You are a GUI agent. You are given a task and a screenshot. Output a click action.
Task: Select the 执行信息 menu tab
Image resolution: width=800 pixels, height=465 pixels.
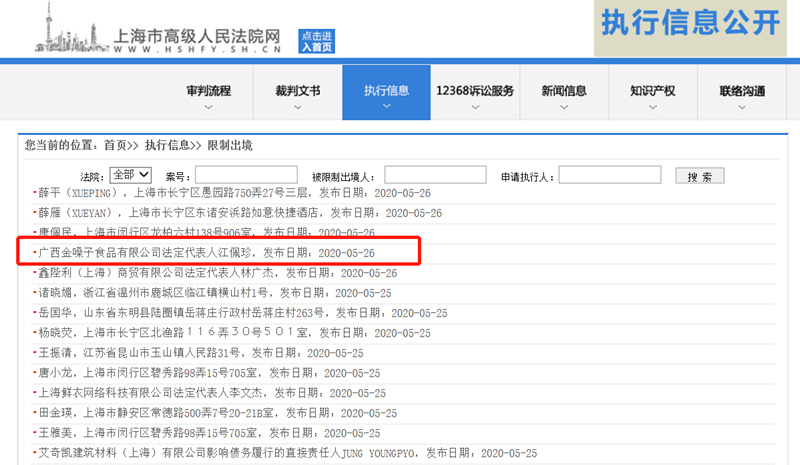pyautogui.click(x=386, y=92)
